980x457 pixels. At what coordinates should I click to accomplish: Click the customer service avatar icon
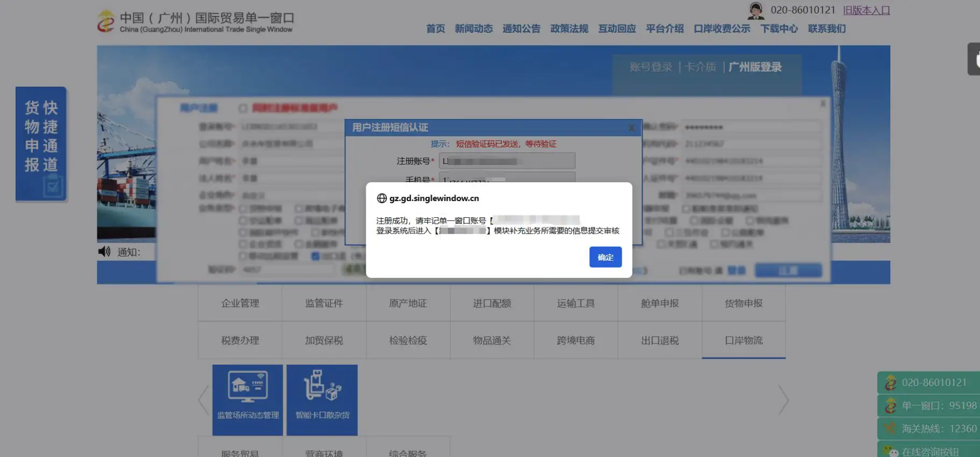point(756,11)
